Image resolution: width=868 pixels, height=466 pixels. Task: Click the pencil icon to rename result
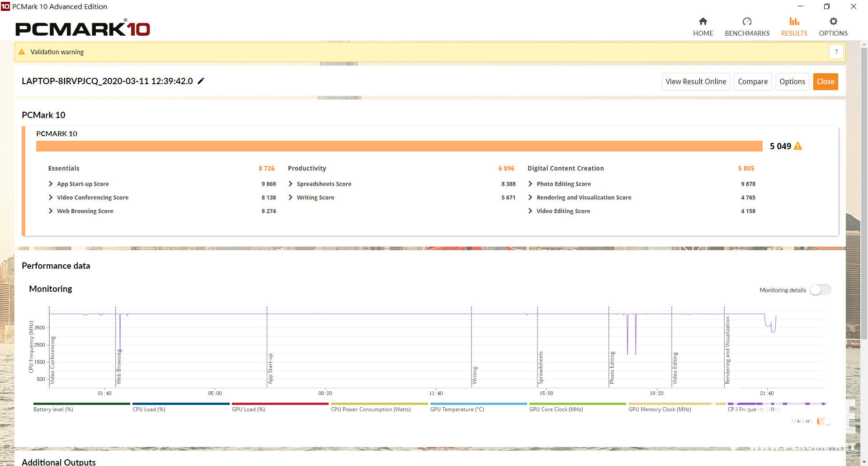201,81
